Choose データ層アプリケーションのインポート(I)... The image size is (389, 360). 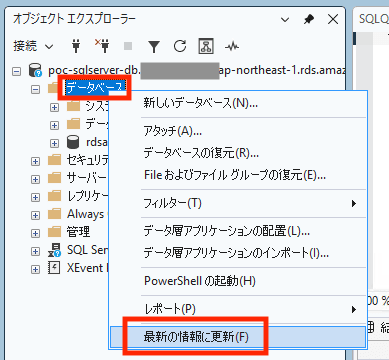238,253
